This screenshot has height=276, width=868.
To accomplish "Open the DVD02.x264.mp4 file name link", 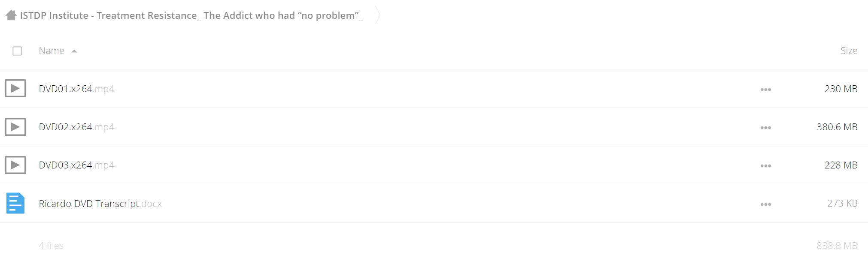I will (76, 127).
